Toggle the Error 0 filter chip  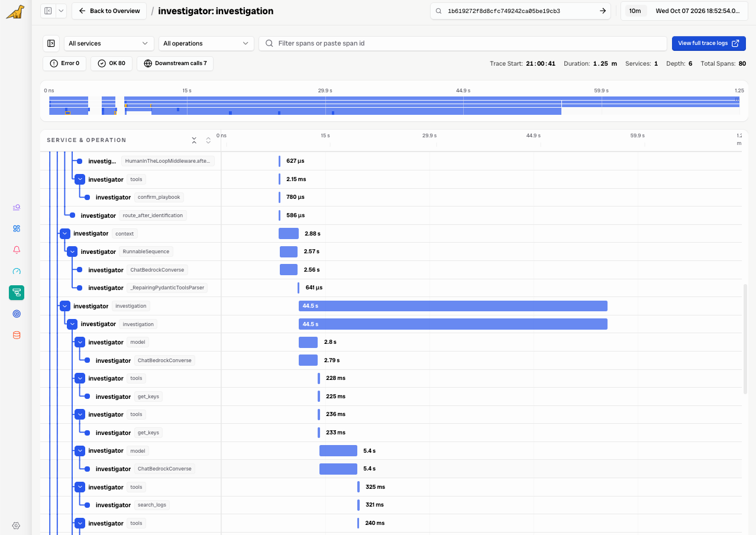(65, 63)
